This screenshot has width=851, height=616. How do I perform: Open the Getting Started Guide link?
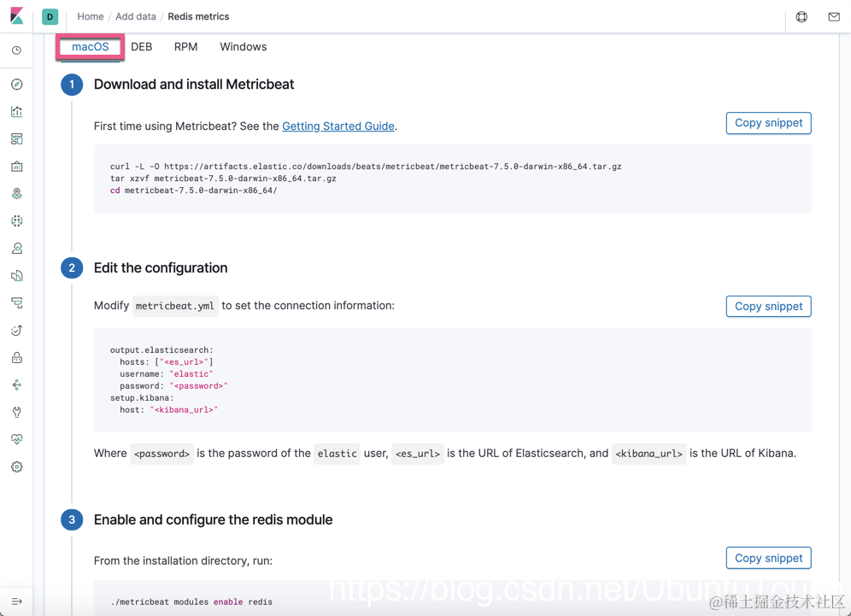(x=338, y=126)
